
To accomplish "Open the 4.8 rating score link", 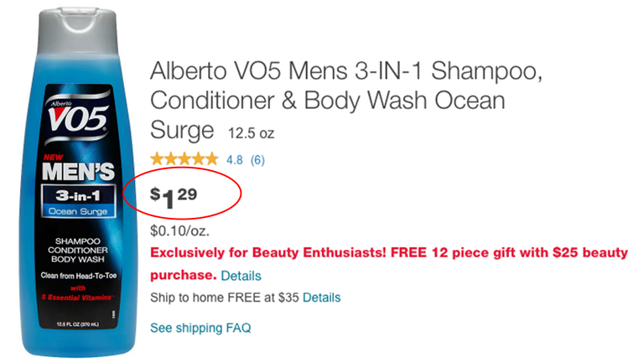I will tap(235, 160).
